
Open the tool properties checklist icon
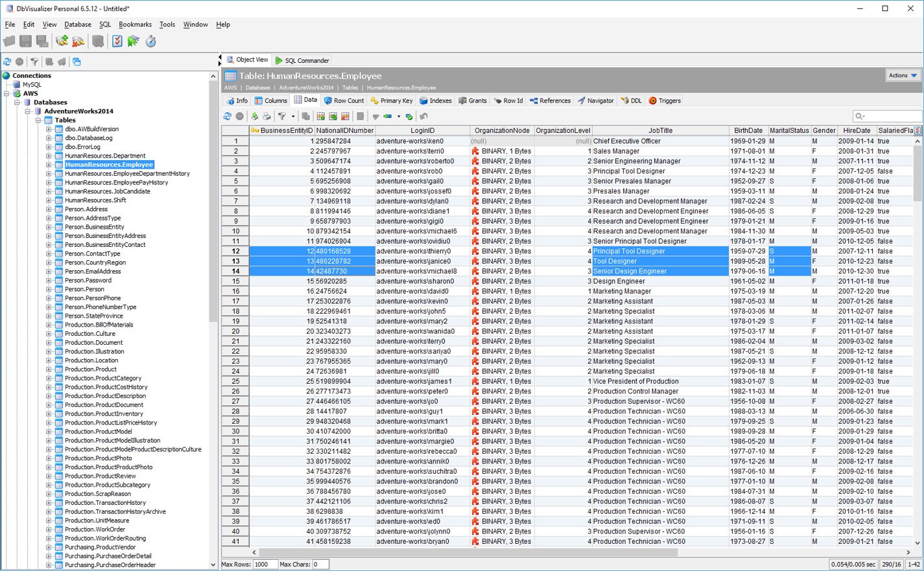(117, 41)
